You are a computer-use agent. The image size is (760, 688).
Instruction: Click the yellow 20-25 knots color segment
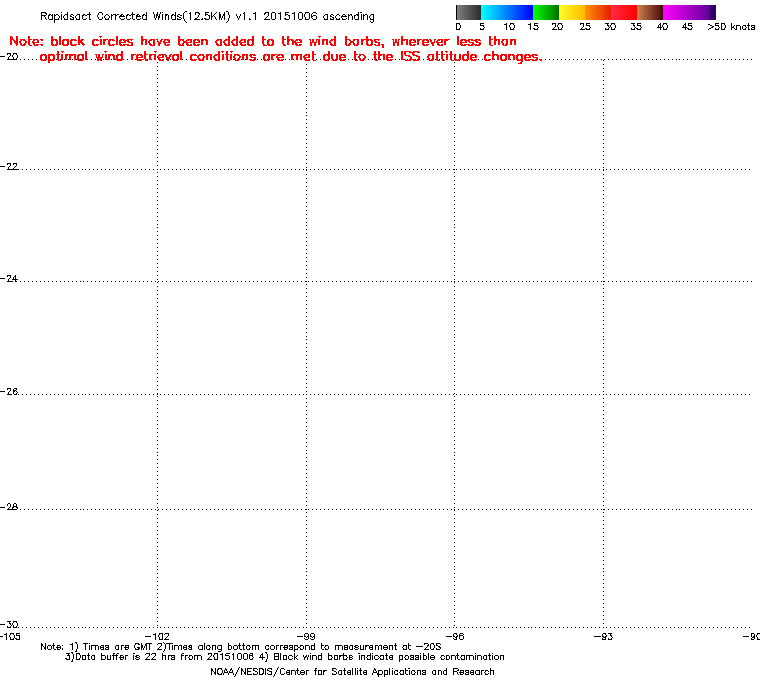point(572,12)
